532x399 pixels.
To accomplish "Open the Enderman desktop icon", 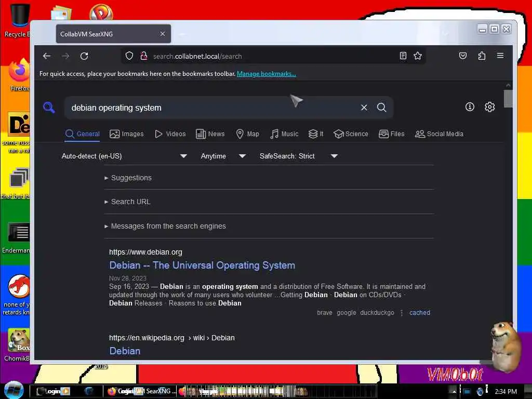I will [17, 238].
